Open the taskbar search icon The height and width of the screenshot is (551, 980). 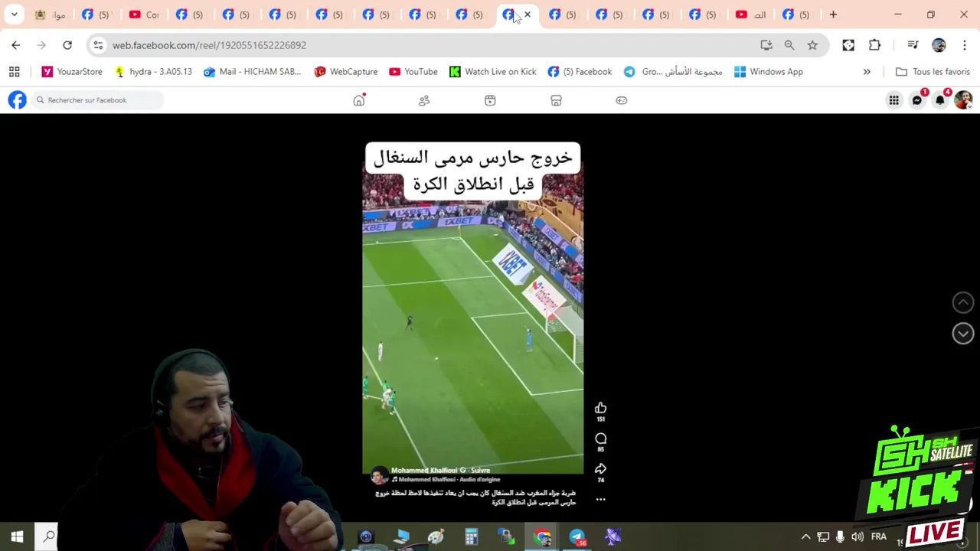(x=49, y=536)
